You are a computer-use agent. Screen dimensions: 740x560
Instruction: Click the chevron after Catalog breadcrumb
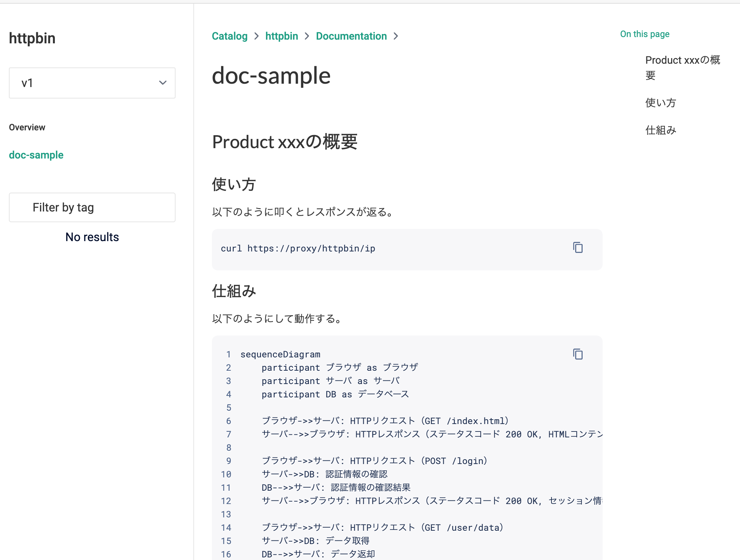(x=256, y=36)
